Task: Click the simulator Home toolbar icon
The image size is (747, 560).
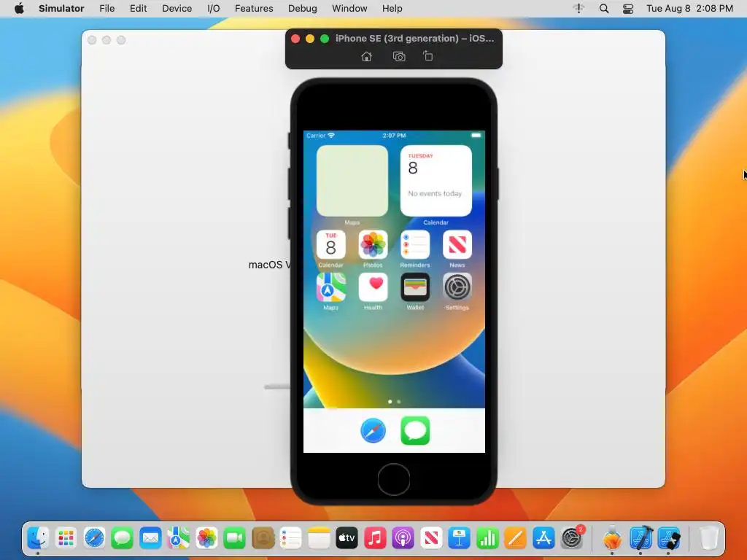Action: (x=366, y=57)
